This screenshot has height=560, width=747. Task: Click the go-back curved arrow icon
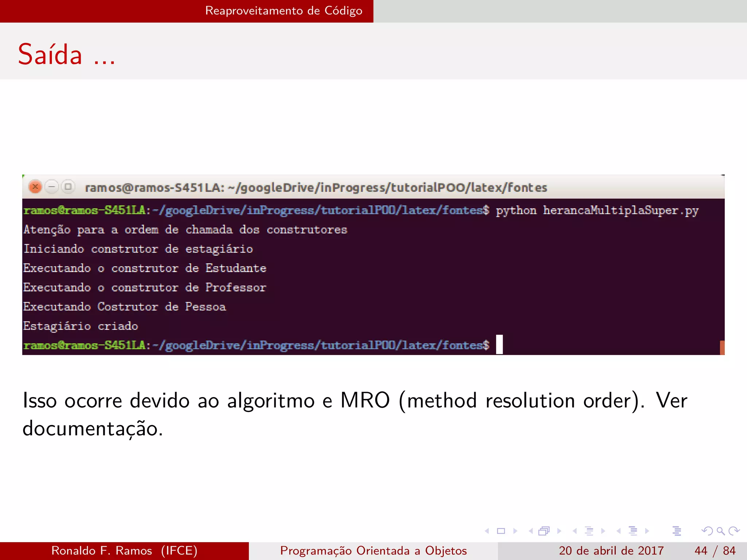coord(707,531)
